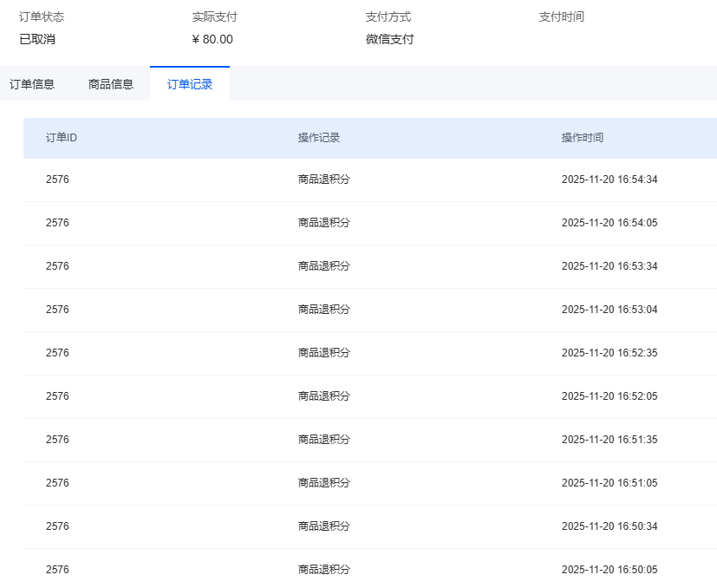Click 商品退积分 in the 16:53:34 row

click(323, 266)
